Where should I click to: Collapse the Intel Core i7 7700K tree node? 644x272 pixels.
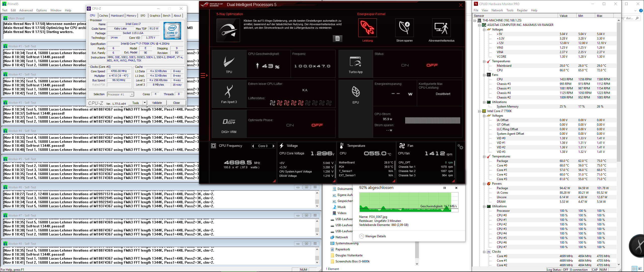click(479, 111)
